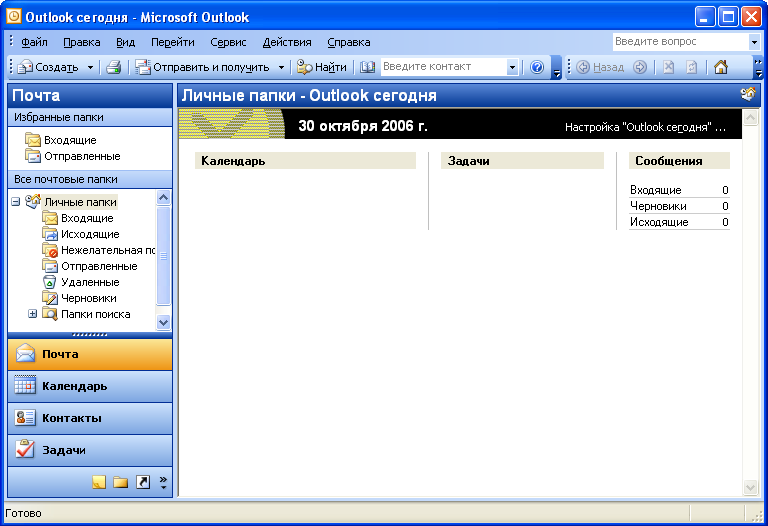Click Настройка "Outlook сегодня" link
The width and height of the screenshot is (768, 526).
click(x=645, y=127)
